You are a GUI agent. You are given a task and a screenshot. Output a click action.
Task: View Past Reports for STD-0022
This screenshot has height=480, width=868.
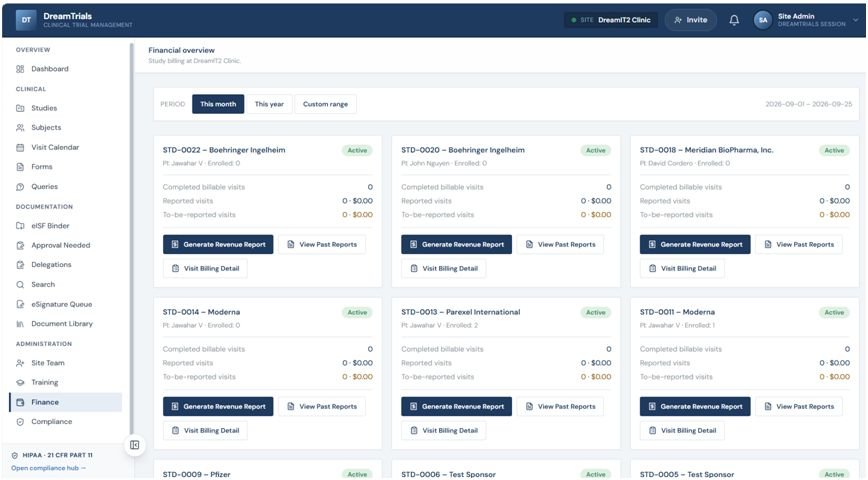[x=322, y=244]
